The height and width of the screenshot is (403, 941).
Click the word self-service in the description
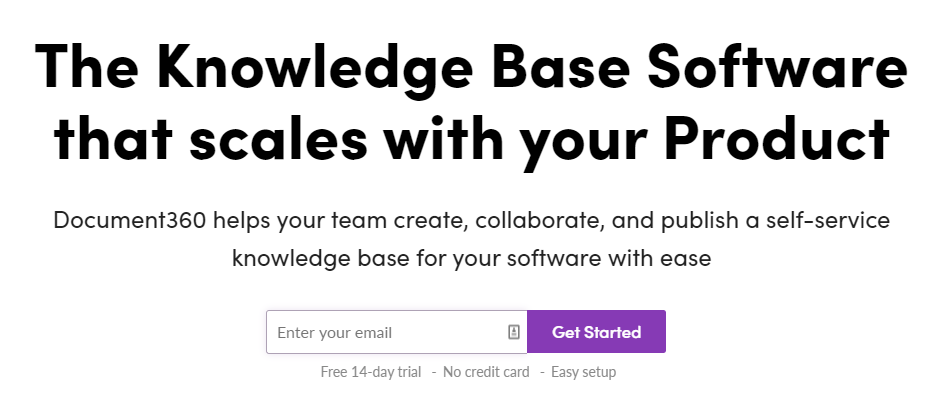[828, 220]
